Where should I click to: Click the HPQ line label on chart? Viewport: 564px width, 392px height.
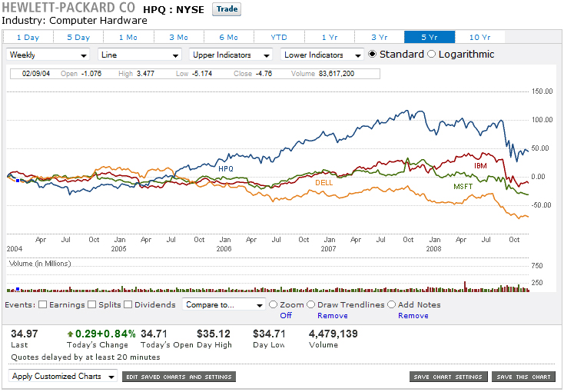(x=226, y=168)
